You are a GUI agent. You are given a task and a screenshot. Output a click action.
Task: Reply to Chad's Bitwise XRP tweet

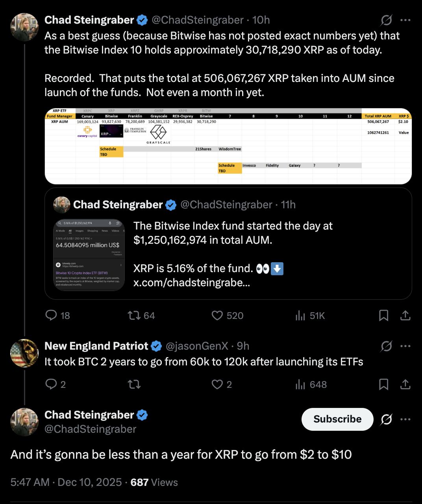click(x=52, y=315)
